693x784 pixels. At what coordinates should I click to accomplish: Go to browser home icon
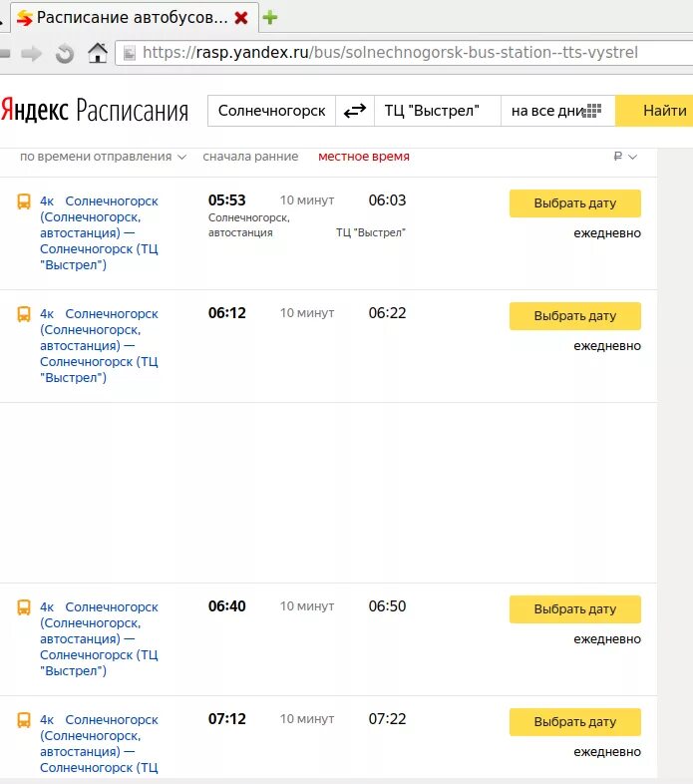(97, 53)
